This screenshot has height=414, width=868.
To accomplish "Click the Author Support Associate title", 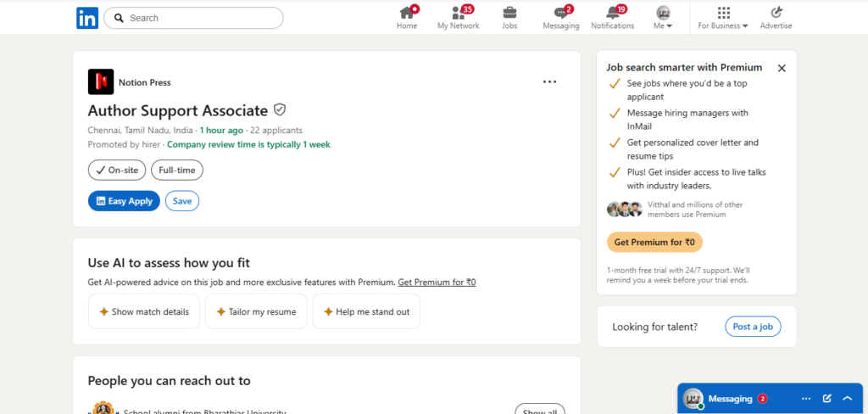I will click(x=178, y=110).
